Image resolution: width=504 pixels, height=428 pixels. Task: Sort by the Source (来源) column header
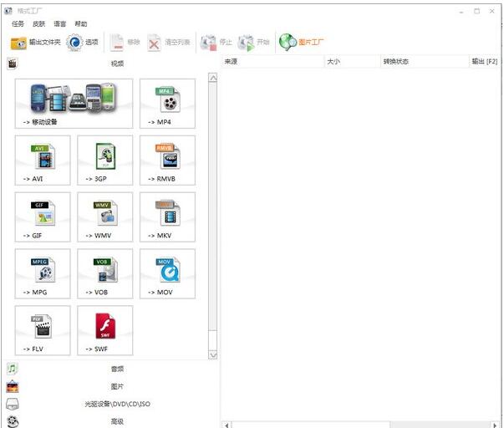tap(272, 61)
